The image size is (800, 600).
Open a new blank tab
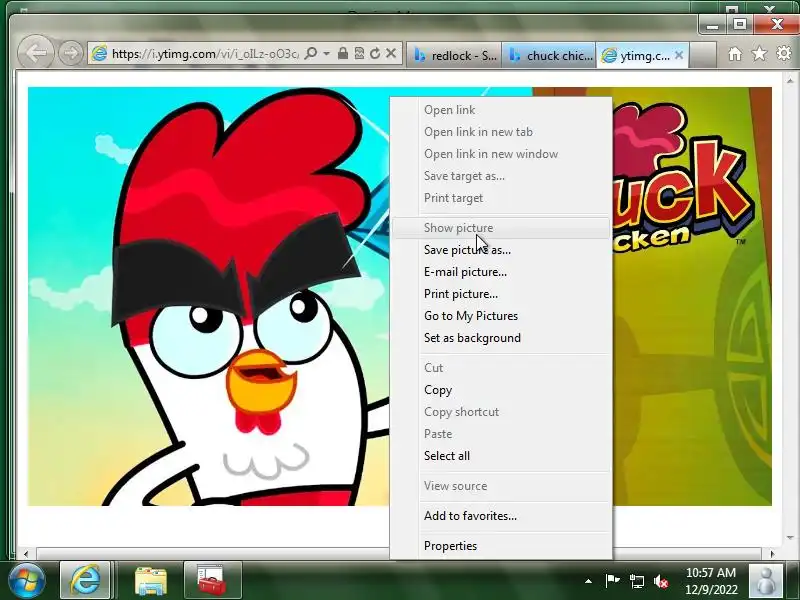(x=703, y=56)
